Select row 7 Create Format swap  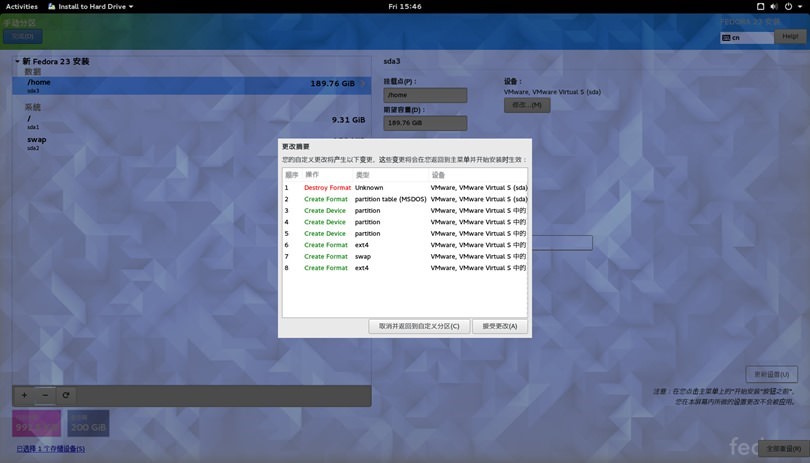coord(327,256)
